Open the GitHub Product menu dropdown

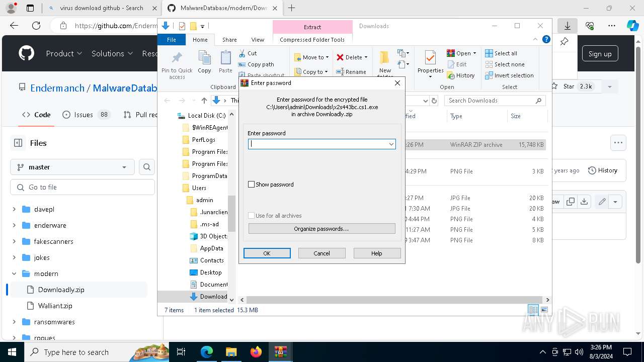click(x=64, y=53)
